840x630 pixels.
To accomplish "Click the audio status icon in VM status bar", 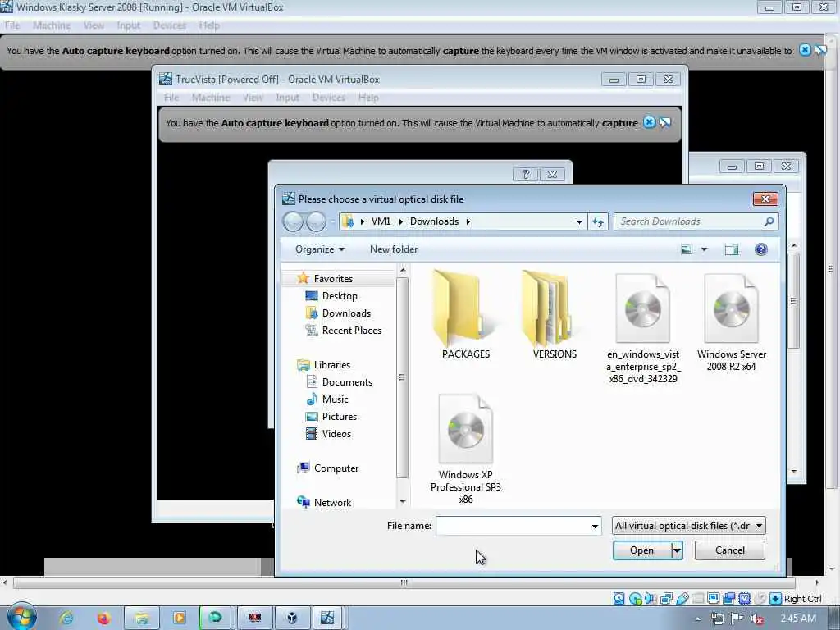I will point(651,598).
